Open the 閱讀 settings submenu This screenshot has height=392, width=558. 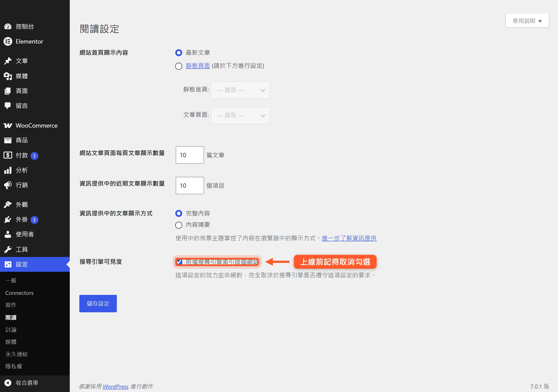pos(11,318)
